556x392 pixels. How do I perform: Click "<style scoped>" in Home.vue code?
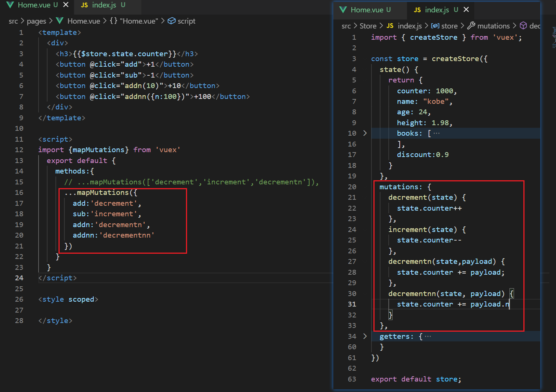[68, 299]
